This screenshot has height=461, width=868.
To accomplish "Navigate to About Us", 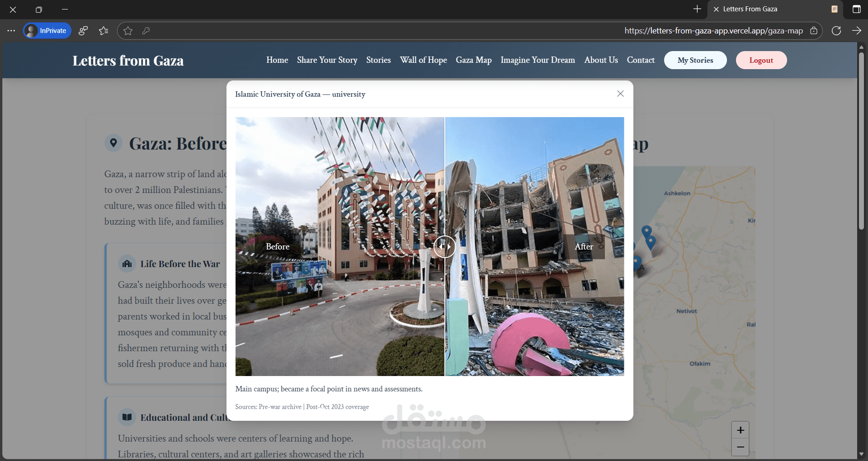I will pos(601,60).
